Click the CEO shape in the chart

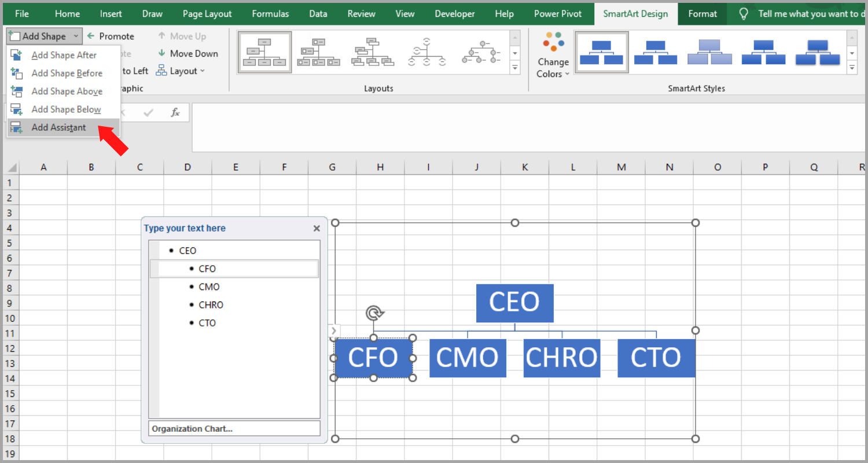coord(514,303)
